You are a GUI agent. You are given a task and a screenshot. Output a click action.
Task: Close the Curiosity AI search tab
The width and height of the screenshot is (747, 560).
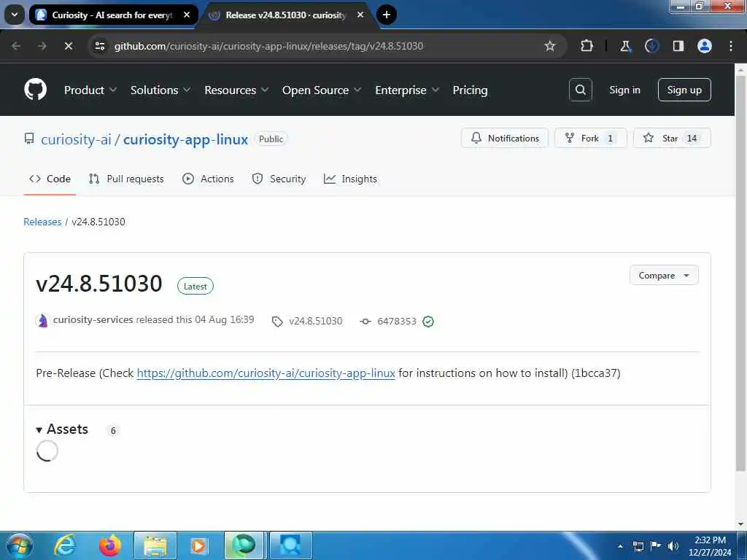click(x=187, y=15)
